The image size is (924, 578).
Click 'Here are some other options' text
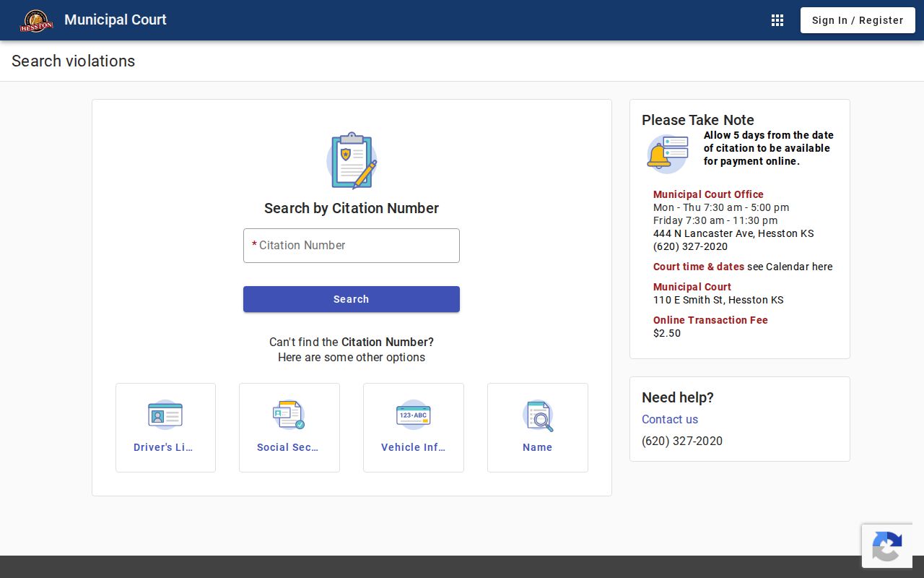[x=352, y=357]
